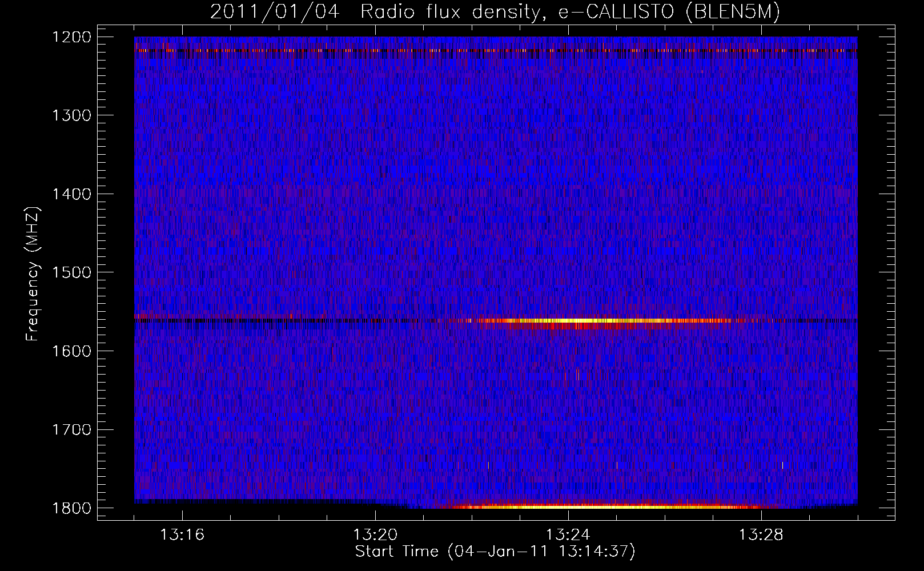Click the 1400 frequency tick label

click(71, 194)
